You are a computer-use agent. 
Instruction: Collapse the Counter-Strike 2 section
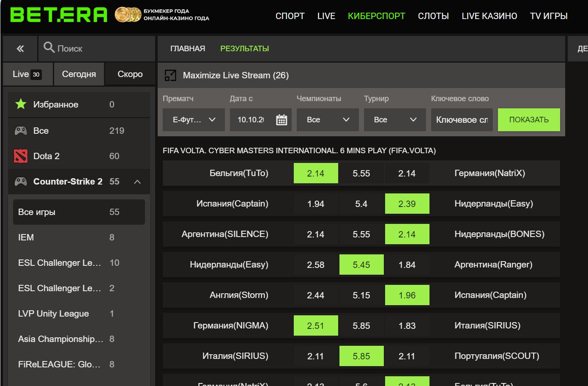click(137, 182)
